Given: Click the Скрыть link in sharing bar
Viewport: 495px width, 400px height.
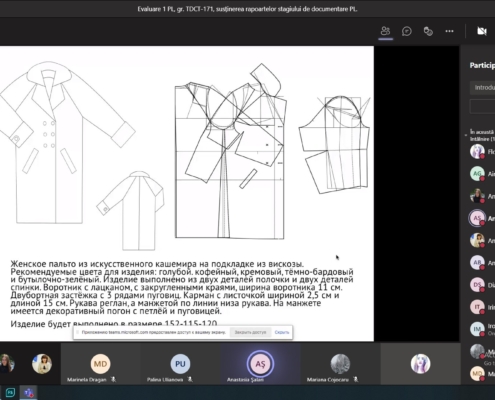Looking at the screenshot, I should tap(282, 332).
